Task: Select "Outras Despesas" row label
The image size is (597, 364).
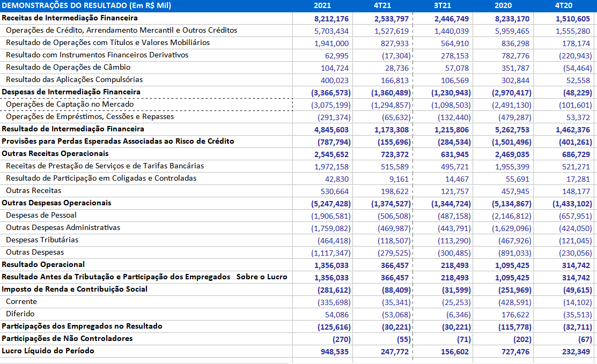Action: (x=35, y=252)
